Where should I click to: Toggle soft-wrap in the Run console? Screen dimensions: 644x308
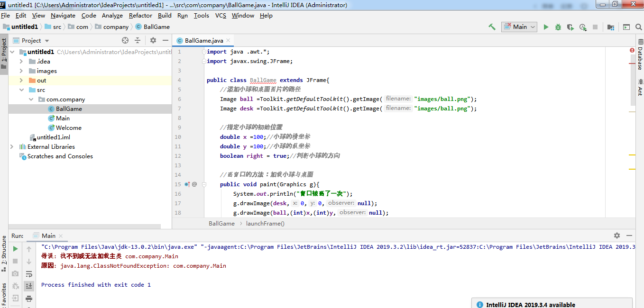click(29, 273)
